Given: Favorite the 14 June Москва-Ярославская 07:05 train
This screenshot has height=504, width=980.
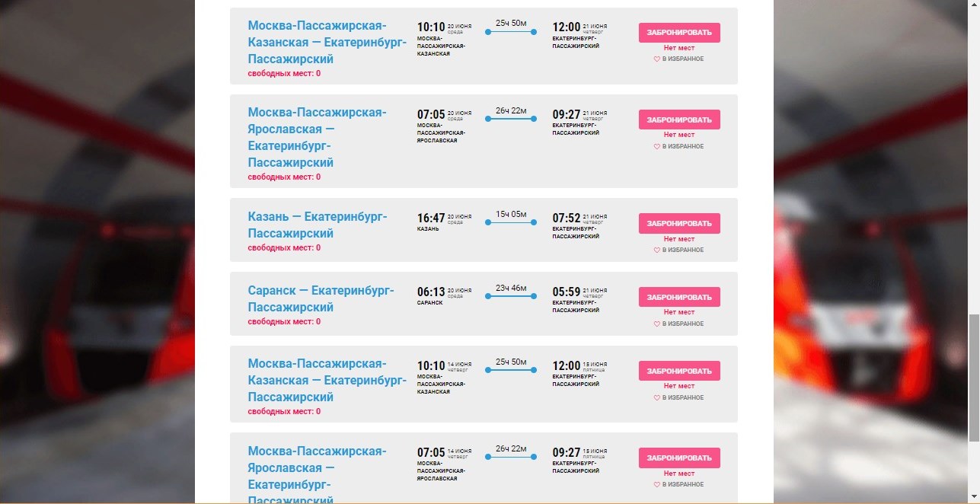Looking at the screenshot, I should [657, 485].
